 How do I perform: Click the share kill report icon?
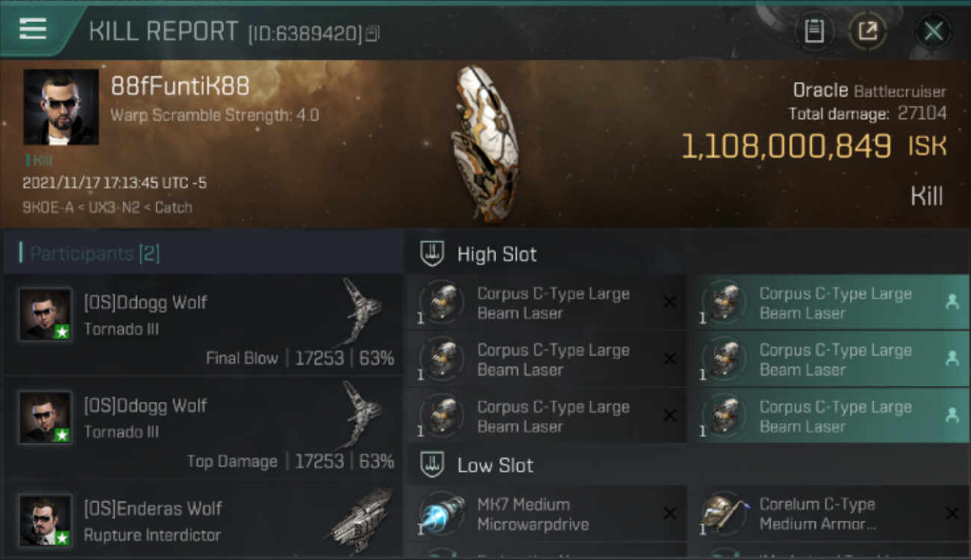868,31
